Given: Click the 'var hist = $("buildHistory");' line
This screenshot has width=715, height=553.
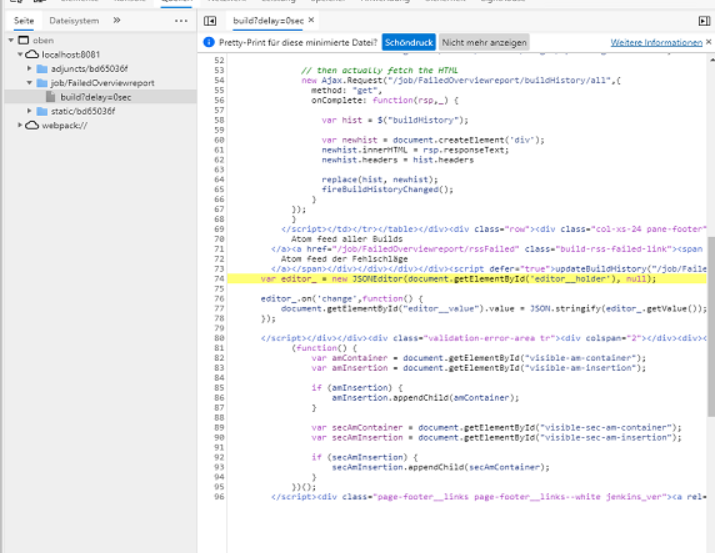Looking at the screenshot, I should [395, 120].
